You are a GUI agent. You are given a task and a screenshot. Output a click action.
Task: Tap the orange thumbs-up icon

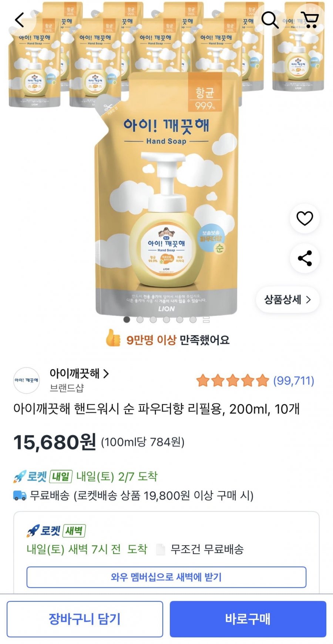click(113, 338)
